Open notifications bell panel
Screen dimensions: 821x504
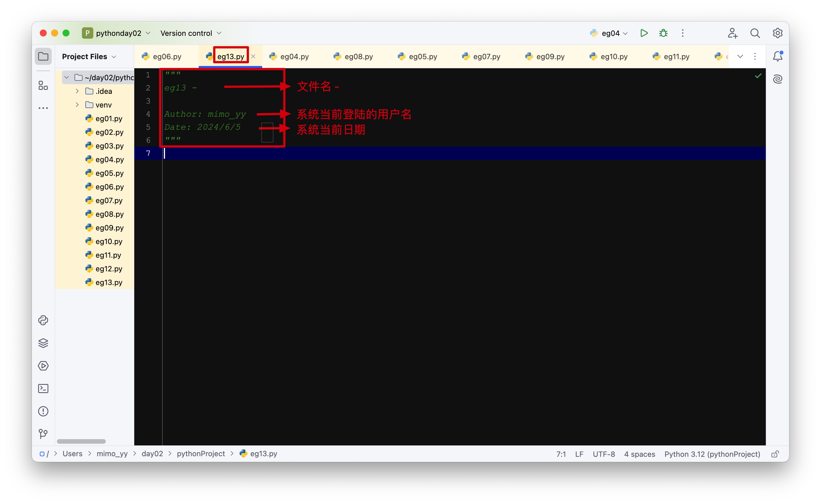click(777, 56)
